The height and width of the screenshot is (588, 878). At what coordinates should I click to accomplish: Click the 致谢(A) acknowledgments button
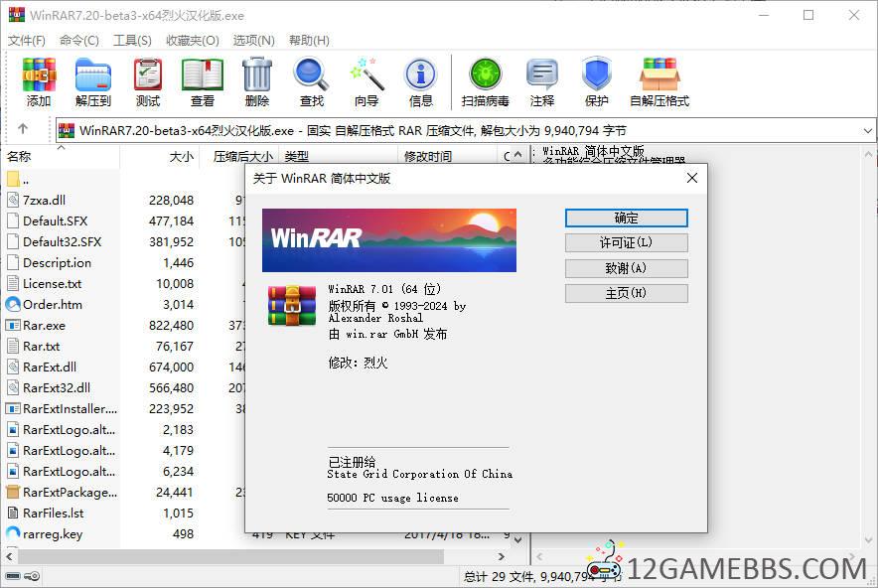pos(626,268)
